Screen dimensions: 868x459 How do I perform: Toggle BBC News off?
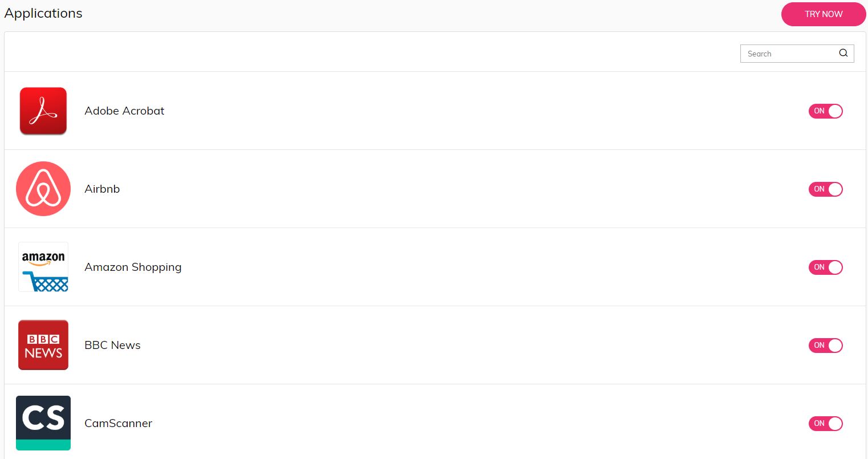[825, 346]
